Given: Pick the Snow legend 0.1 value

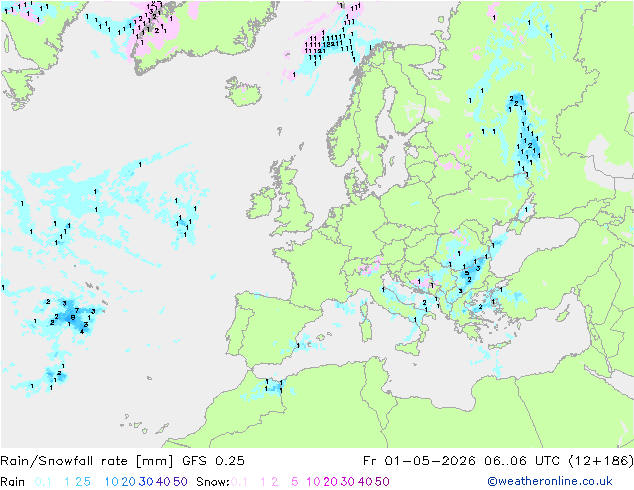Looking at the screenshot, I should pos(239,482).
